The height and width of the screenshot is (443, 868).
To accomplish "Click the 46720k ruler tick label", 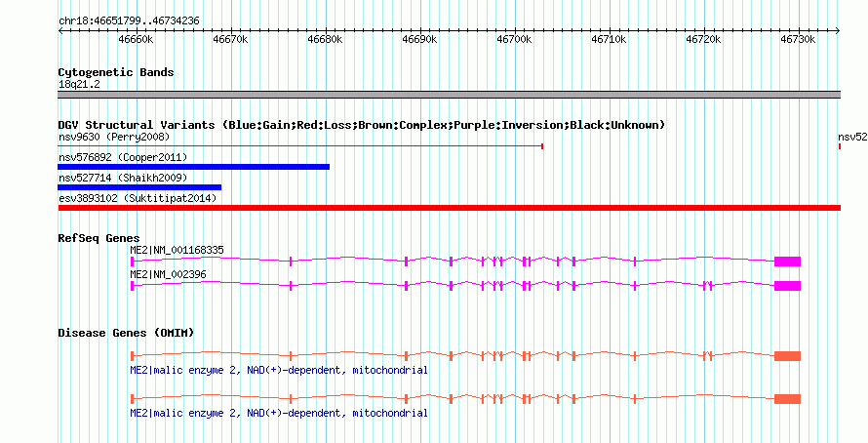I will (704, 39).
